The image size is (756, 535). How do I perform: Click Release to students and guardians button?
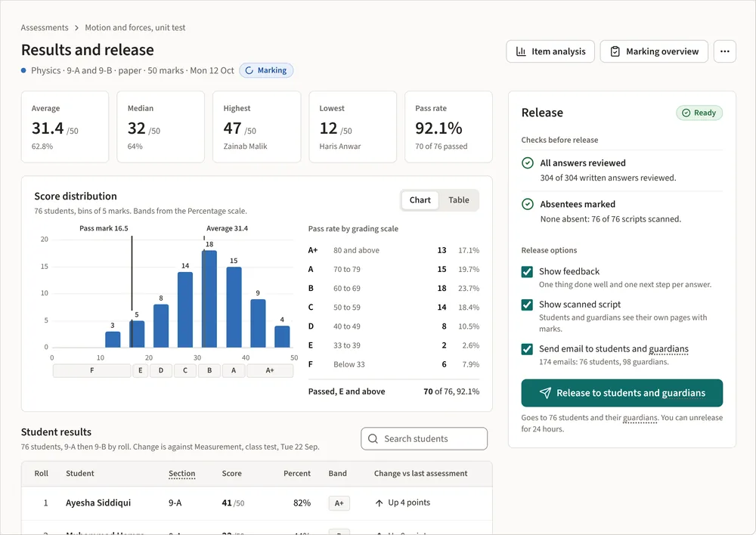(622, 393)
